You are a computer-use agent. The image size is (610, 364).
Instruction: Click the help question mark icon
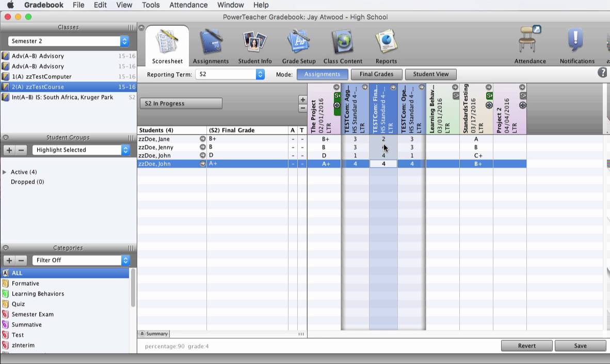(602, 72)
